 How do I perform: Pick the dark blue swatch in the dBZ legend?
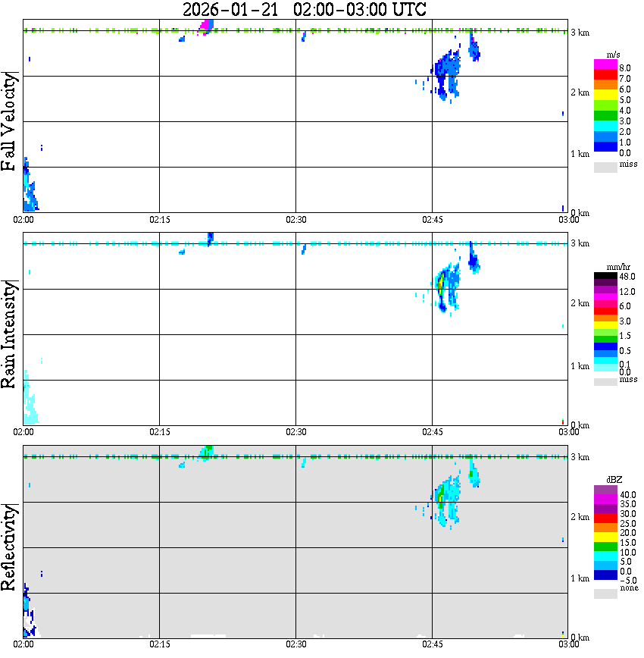[x=605, y=575]
